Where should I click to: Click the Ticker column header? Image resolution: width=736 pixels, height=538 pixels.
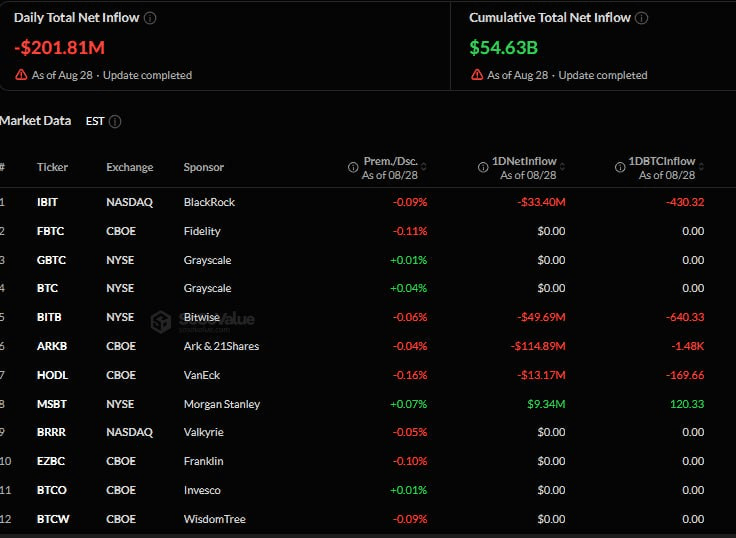[x=52, y=167]
